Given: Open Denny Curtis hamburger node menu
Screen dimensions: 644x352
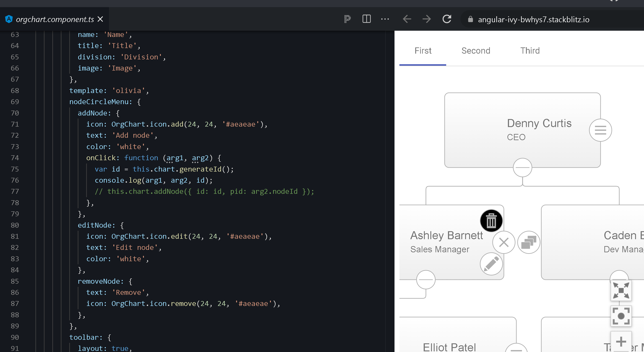Looking at the screenshot, I should 601,130.
